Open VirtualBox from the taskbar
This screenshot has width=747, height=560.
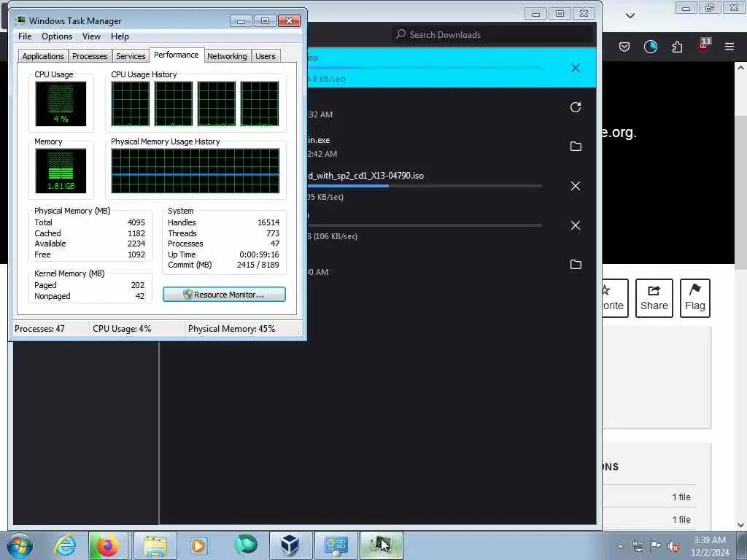pyautogui.click(x=290, y=545)
